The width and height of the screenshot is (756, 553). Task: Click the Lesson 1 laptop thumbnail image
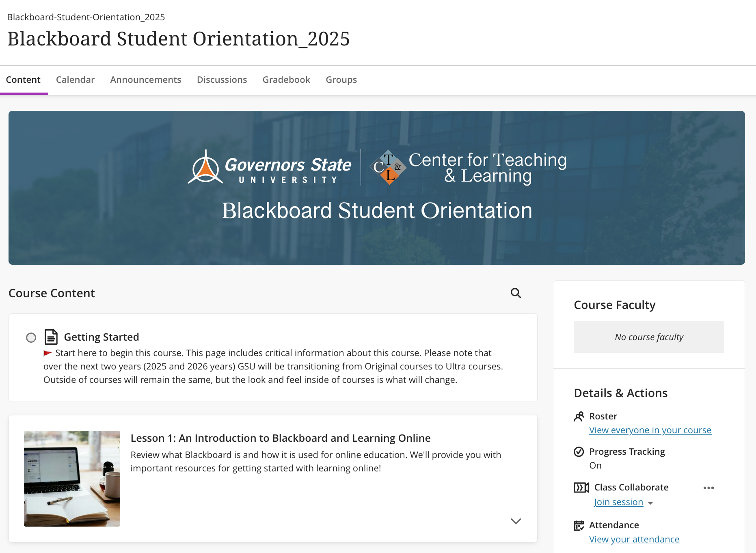(x=72, y=479)
